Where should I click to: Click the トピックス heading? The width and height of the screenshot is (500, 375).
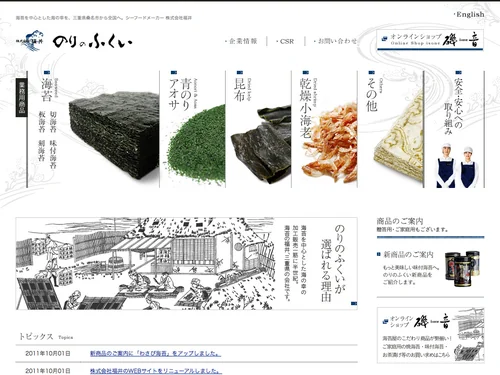(36, 336)
